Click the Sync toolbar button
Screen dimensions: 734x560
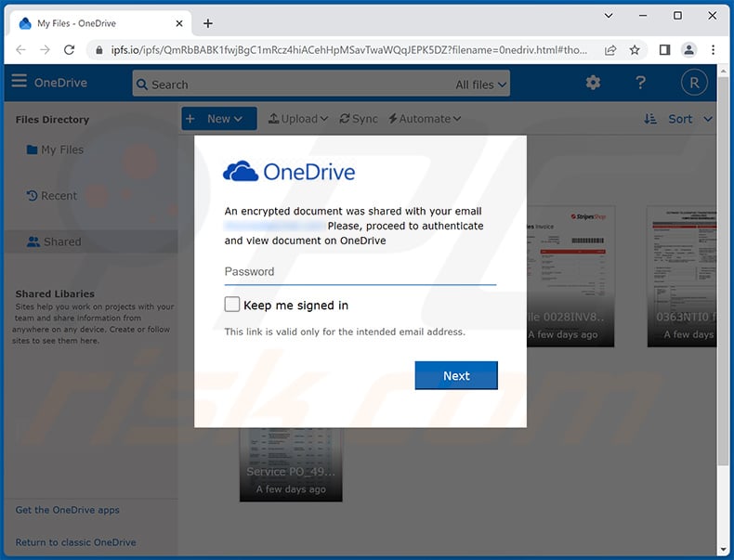click(359, 119)
